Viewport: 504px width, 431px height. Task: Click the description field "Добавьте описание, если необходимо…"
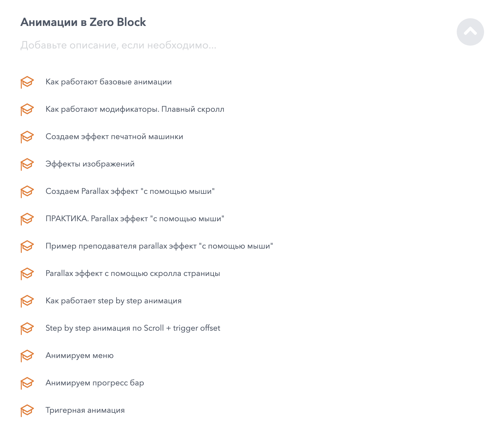118,45
